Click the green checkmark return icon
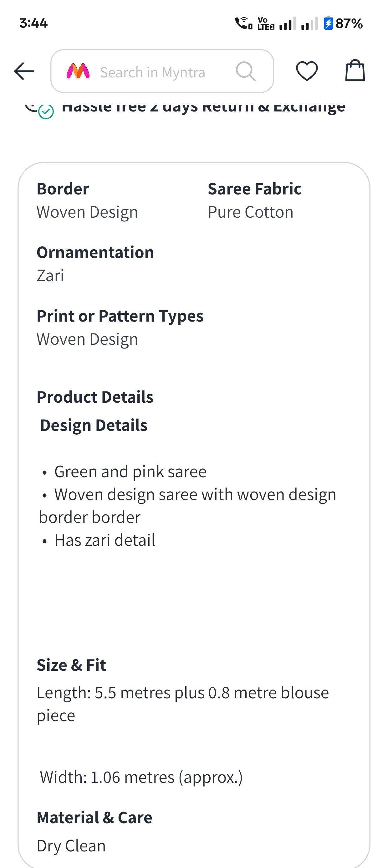The height and width of the screenshot is (868, 388). coord(46,111)
